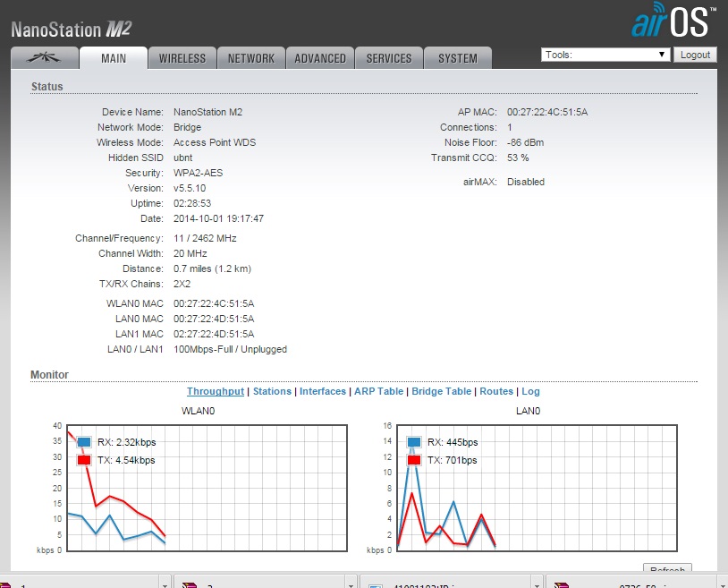Select the ADVANCED tab

320,58
